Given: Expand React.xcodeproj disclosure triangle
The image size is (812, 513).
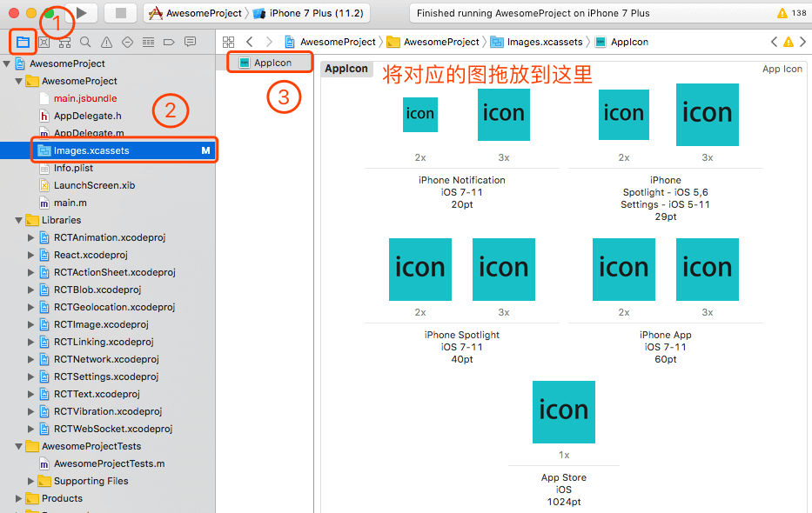Looking at the screenshot, I should [x=30, y=255].
